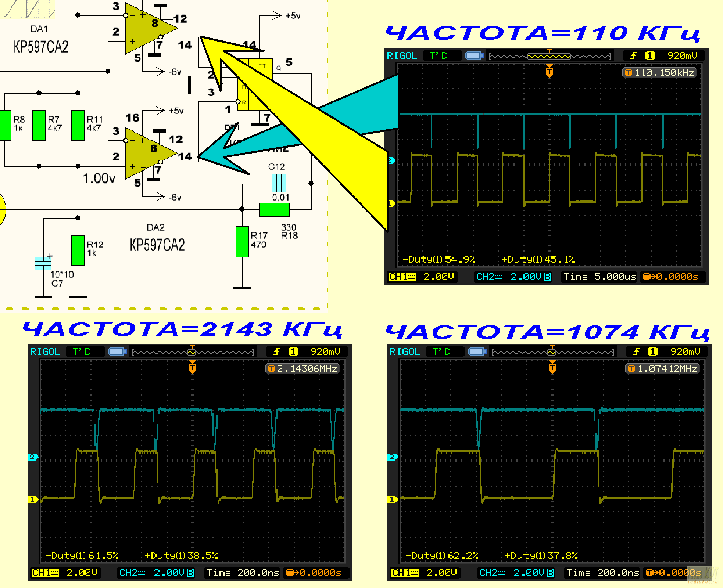Click the trigger source channel 1 badge on the 1074 kHz scope
The image size is (723, 588).
click(653, 351)
